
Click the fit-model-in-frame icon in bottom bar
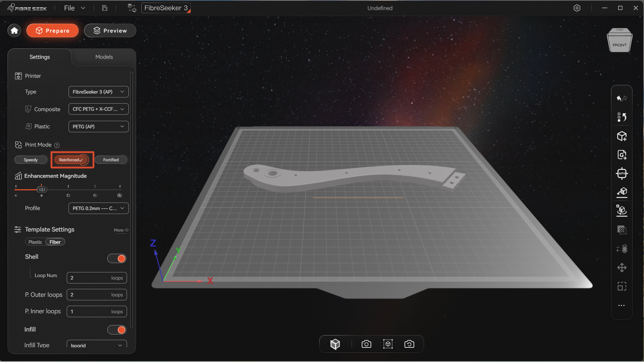click(x=388, y=344)
